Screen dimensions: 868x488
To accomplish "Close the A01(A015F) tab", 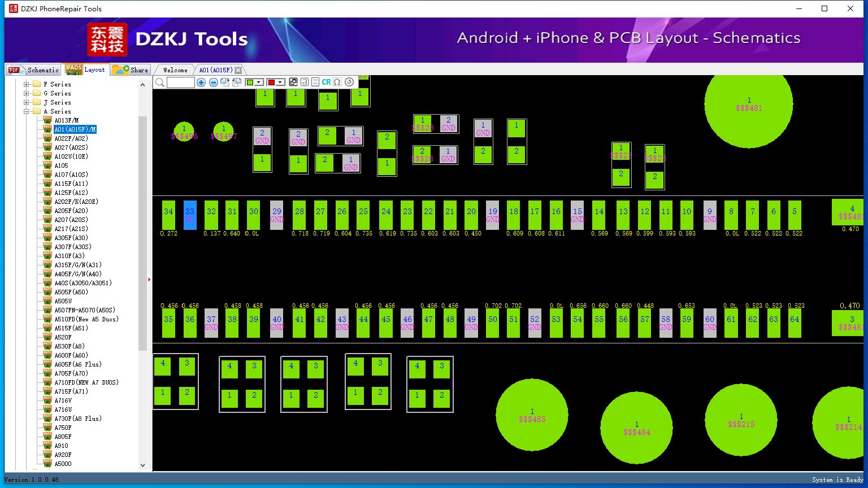I will (238, 70).
